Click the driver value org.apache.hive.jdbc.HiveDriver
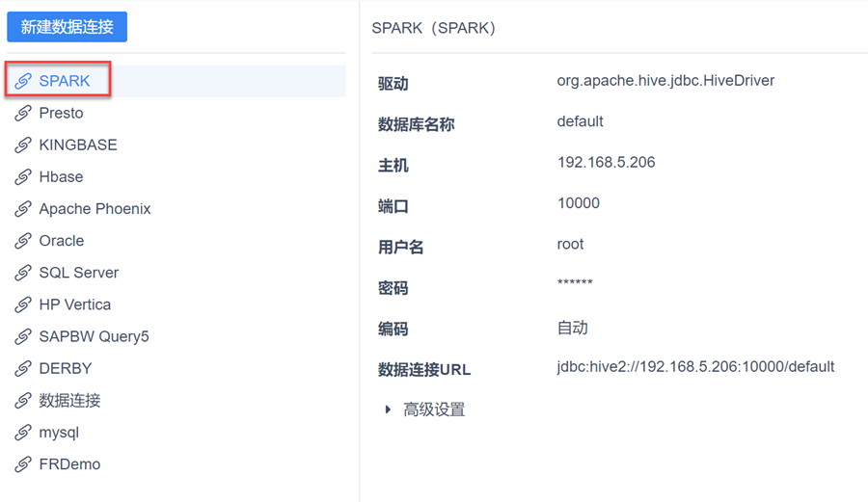This screenshot has width=868, height=502. pyautogui.click(x=665, y=81)
